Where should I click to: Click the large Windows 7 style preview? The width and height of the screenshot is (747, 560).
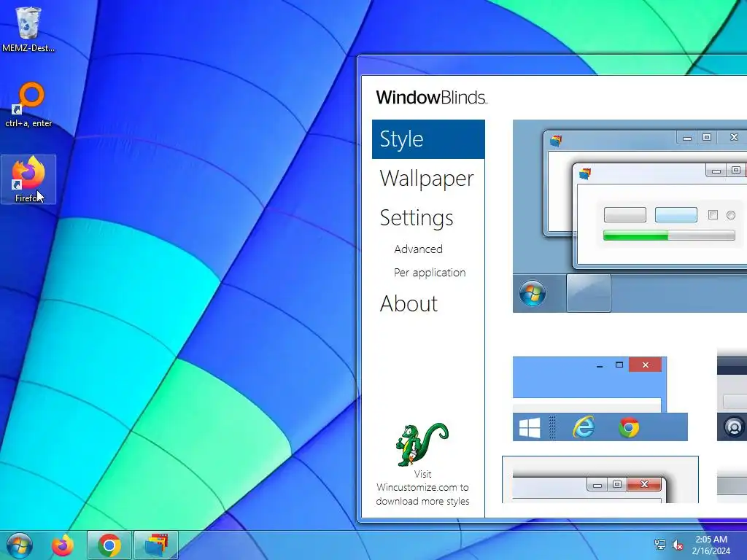click(630, 216)
